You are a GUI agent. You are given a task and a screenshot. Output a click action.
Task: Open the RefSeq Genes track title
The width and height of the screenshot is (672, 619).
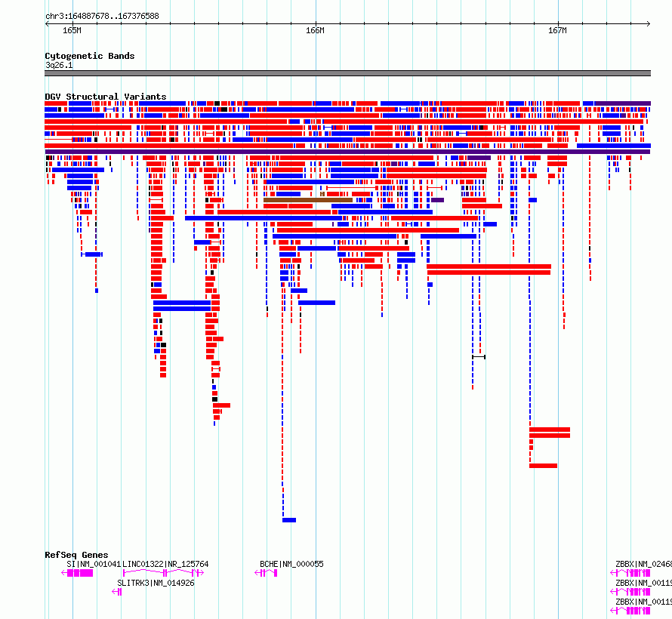76,555
